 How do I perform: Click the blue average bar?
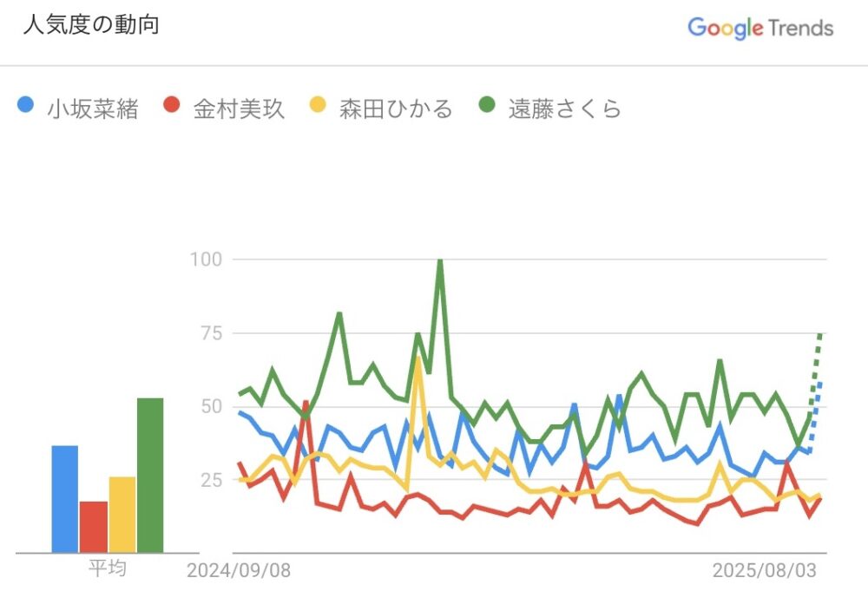(x=65, y=499)
